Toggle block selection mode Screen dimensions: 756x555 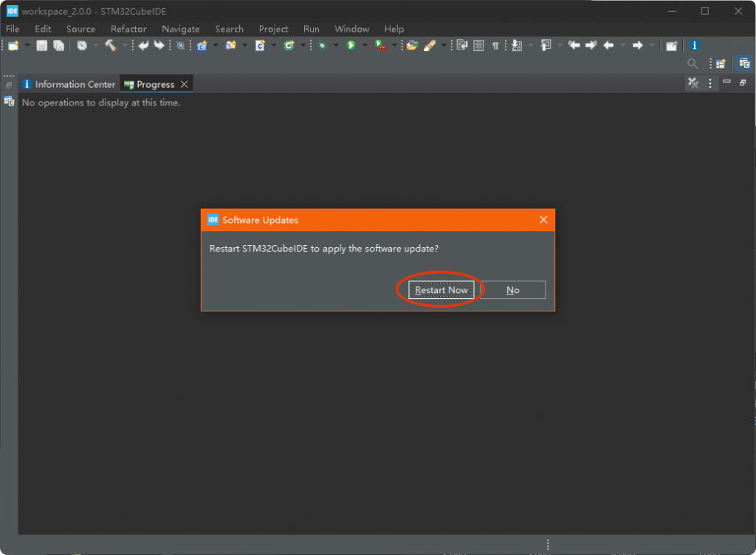coord(478,46)
